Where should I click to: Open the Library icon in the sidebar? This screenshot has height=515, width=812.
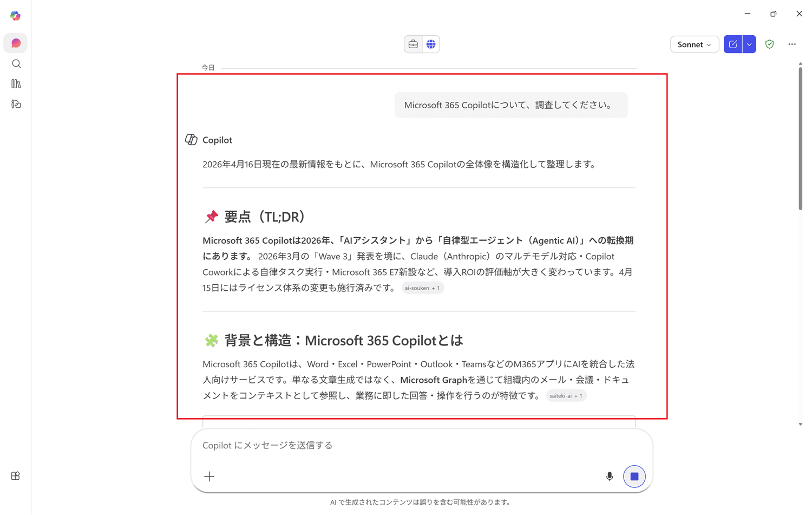16,84
